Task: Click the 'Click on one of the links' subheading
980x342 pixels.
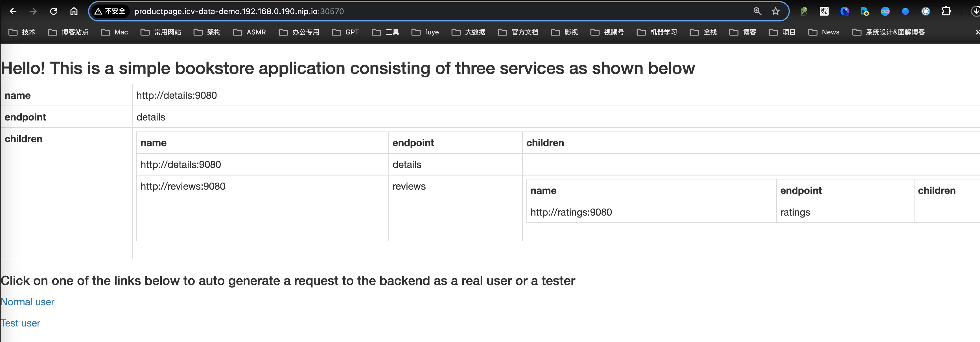Action: [288, 281]
